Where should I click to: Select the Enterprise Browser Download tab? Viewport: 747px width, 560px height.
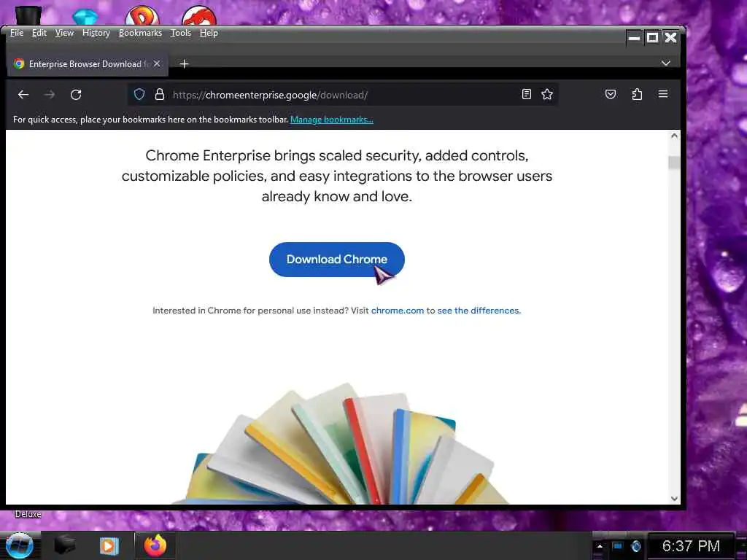pyautogui.click(x=88, y=64)
